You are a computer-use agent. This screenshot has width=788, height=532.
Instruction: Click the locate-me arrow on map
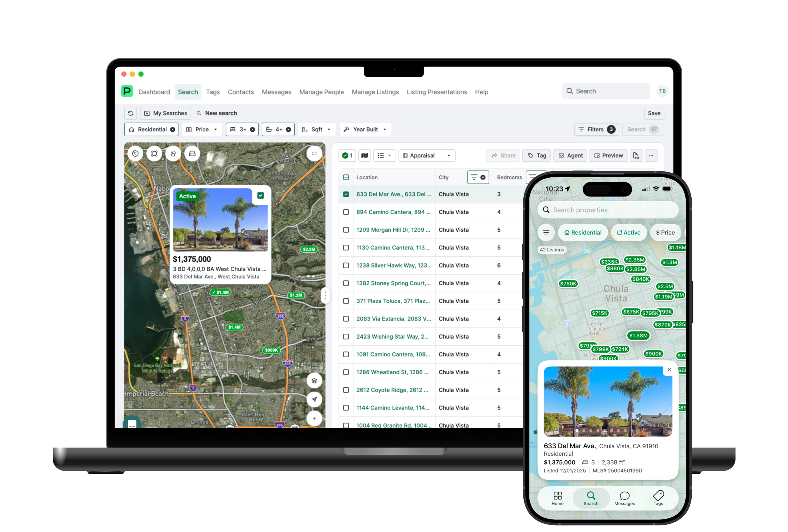(314, 399)
